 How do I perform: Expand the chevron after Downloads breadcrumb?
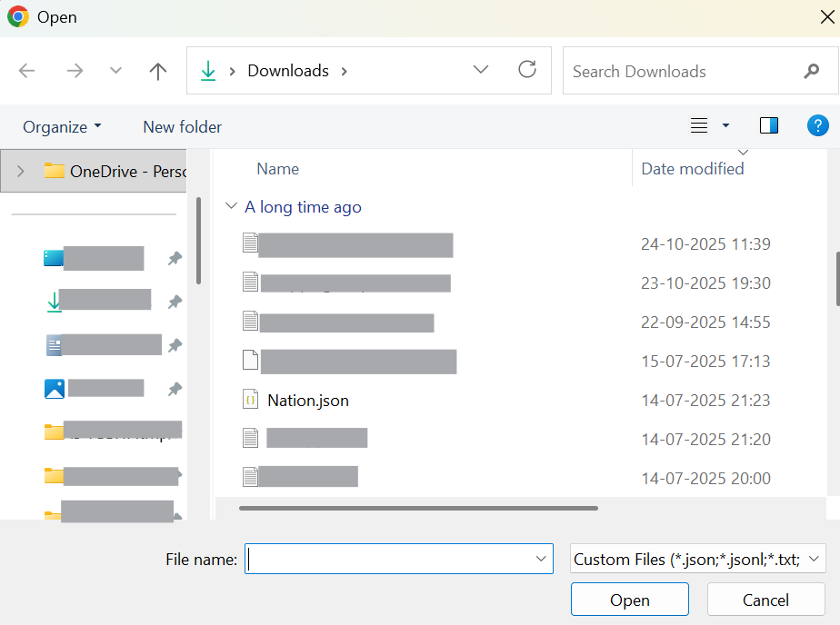pyautogui.click(x=345, y=71)
